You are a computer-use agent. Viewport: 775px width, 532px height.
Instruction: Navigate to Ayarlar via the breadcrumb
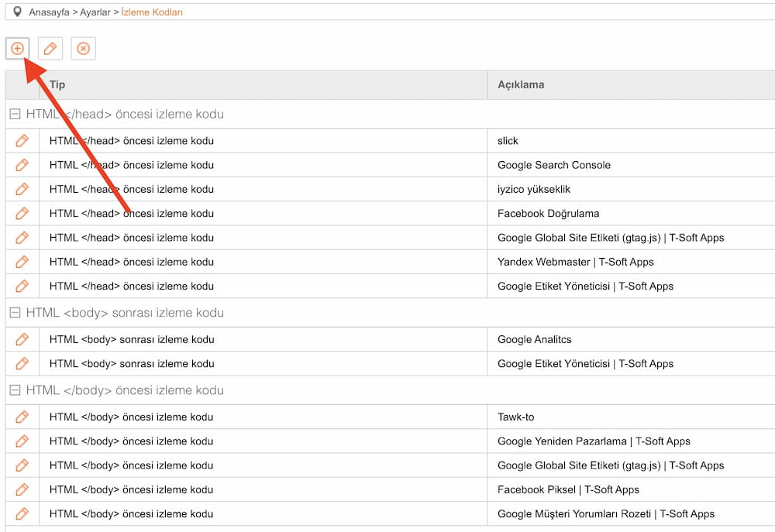pos(98,12)
